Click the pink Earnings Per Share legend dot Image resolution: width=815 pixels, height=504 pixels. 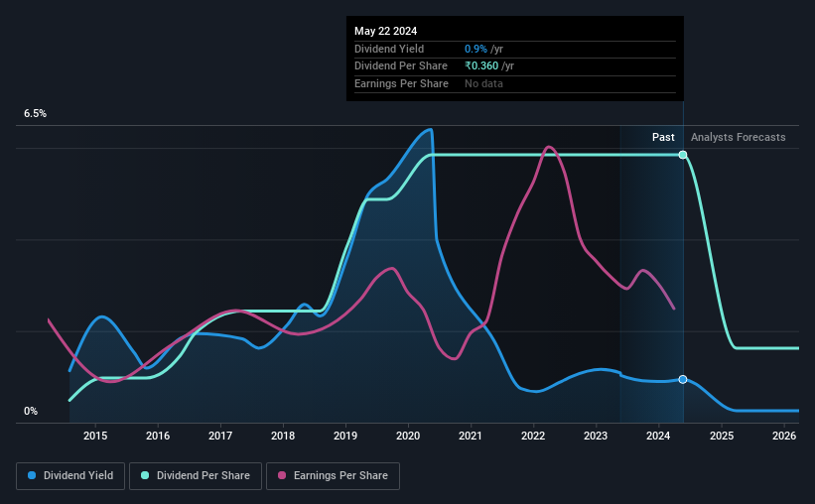point(282,475)
